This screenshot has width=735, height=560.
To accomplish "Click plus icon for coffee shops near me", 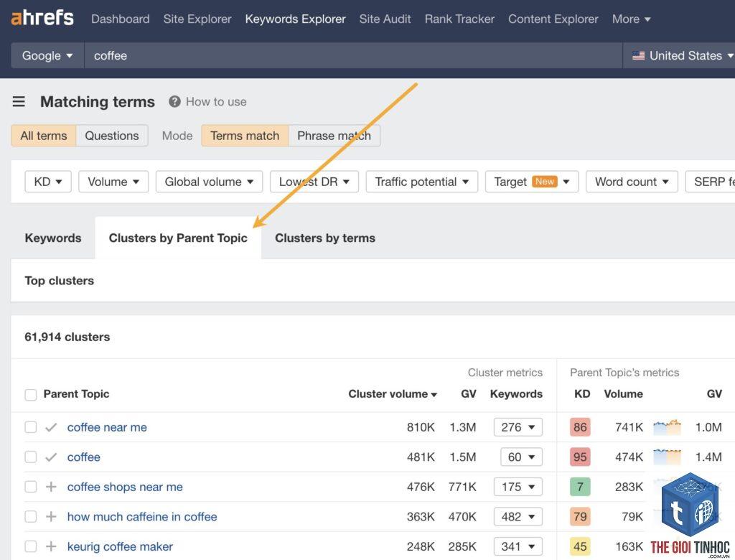I will coord(51,487).
